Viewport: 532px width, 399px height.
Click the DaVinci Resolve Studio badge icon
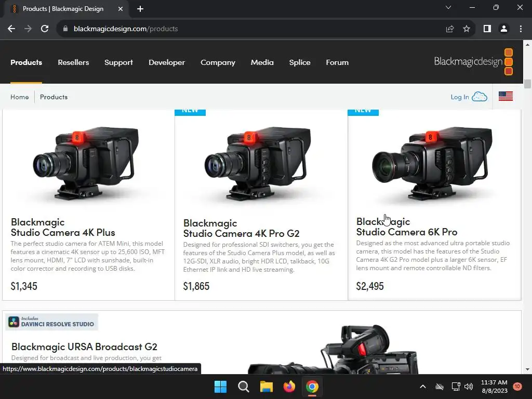14,322
